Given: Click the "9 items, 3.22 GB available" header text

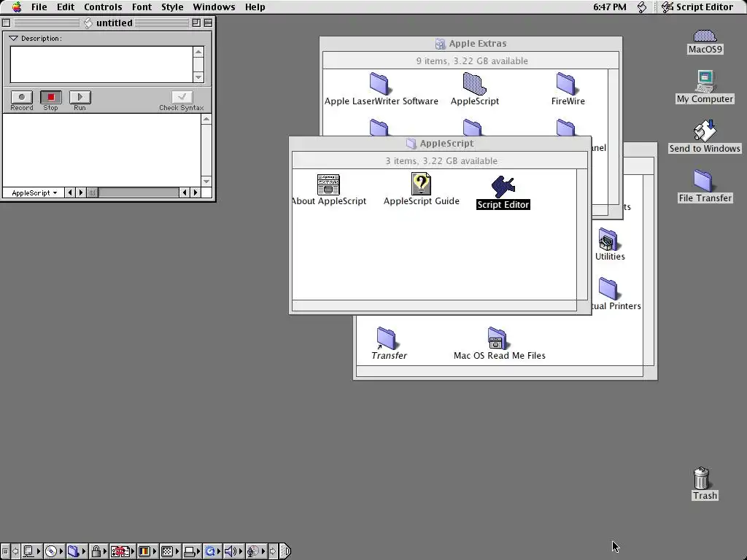Looking at the screenshot, I should point(472,61).
